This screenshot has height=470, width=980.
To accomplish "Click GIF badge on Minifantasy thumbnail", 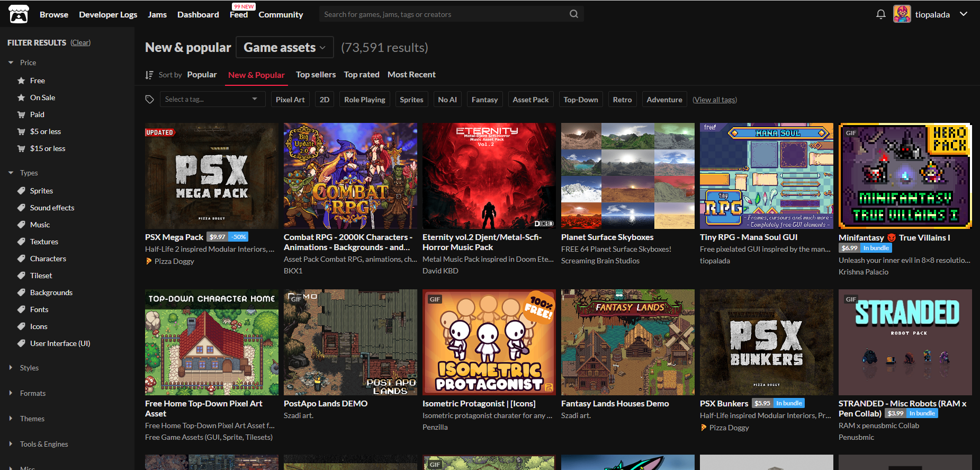I will (x=851, y=133).
